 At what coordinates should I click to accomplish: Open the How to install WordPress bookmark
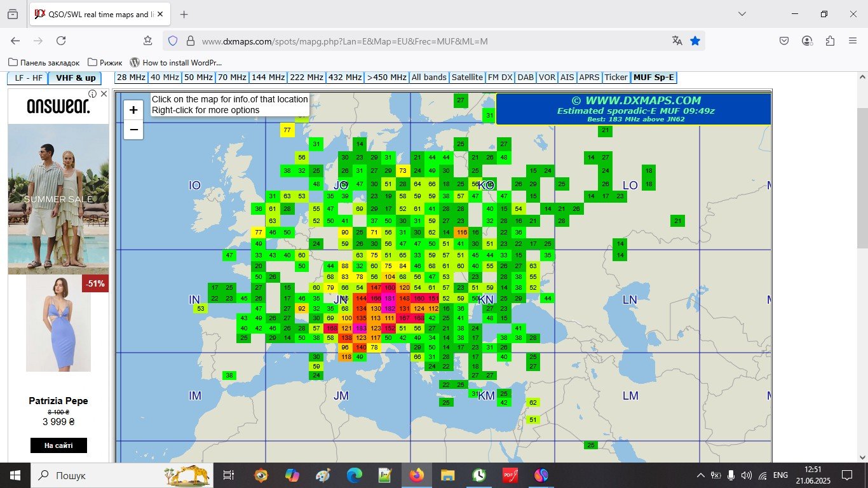click(x=176, y=62)
